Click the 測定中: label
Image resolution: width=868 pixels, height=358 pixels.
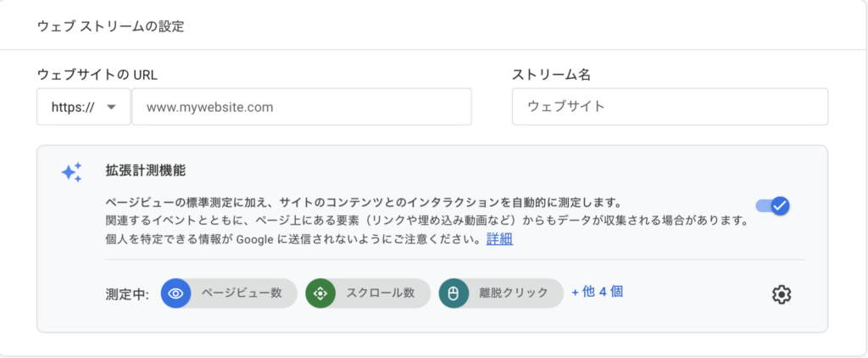click(x=127, y=294)
